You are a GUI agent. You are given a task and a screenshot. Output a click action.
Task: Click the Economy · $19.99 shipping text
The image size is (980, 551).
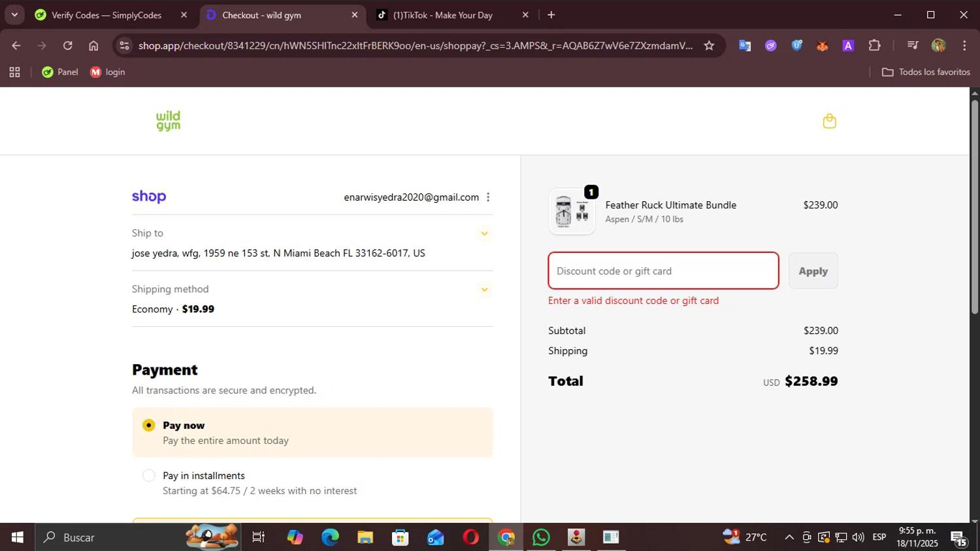point(173,309)
